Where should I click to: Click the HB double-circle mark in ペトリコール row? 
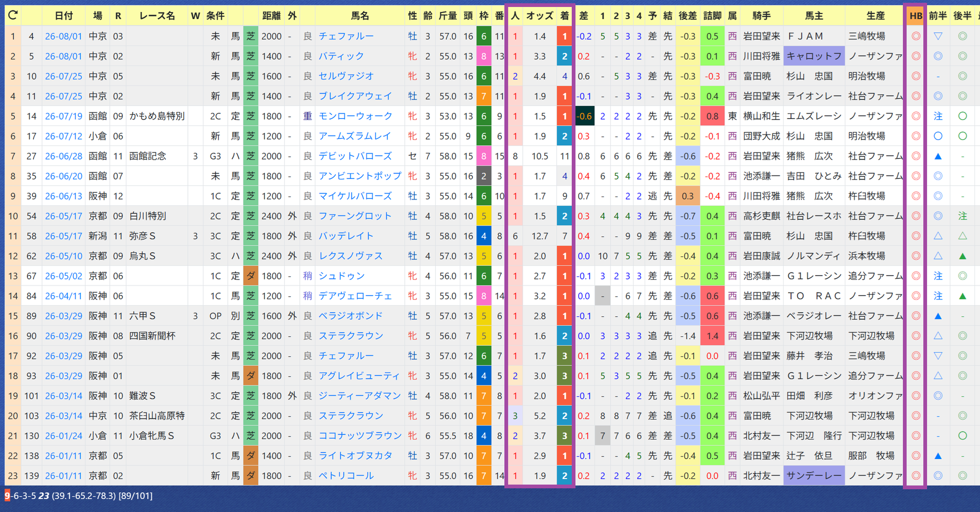point(916,475)
